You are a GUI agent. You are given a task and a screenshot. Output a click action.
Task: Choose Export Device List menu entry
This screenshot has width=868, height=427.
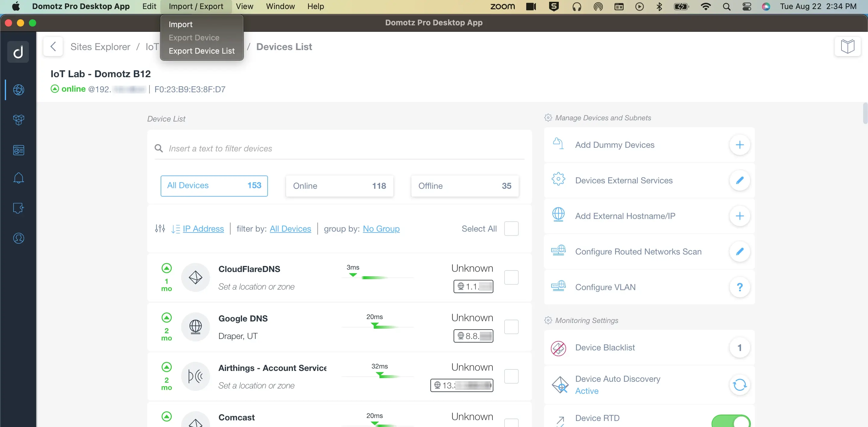click(202, 51)
